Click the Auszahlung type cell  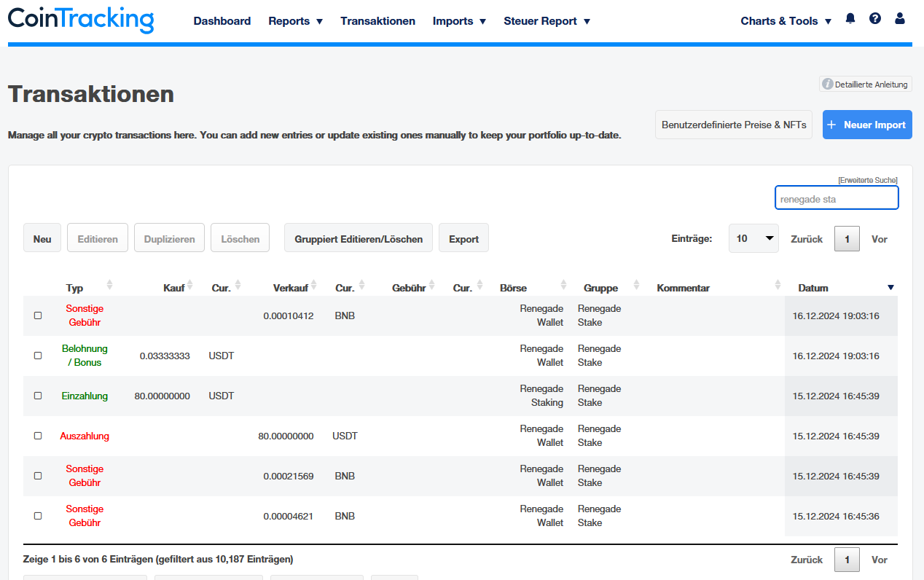click(85, 436)
